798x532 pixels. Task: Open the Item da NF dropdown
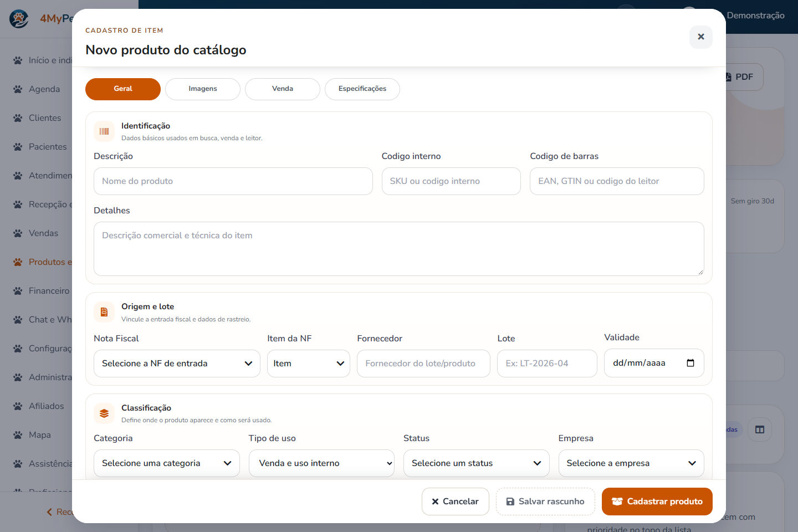tap(309, 364)
